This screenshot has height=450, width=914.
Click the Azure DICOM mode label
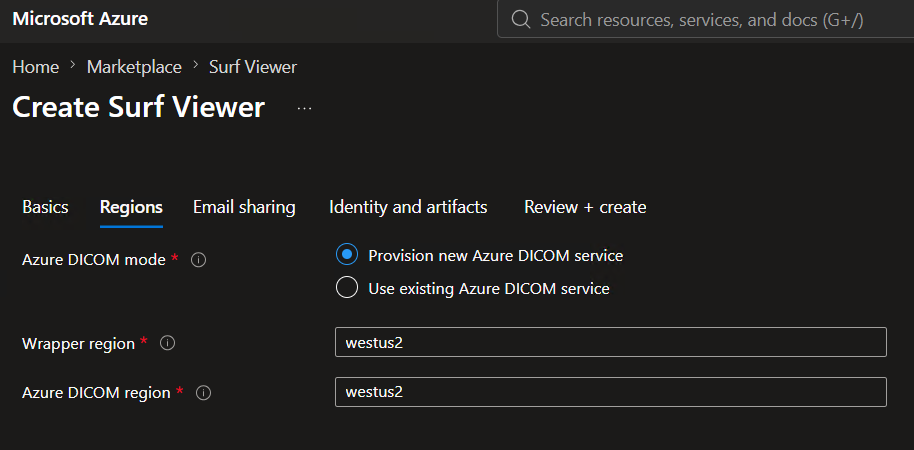[94, 260]
